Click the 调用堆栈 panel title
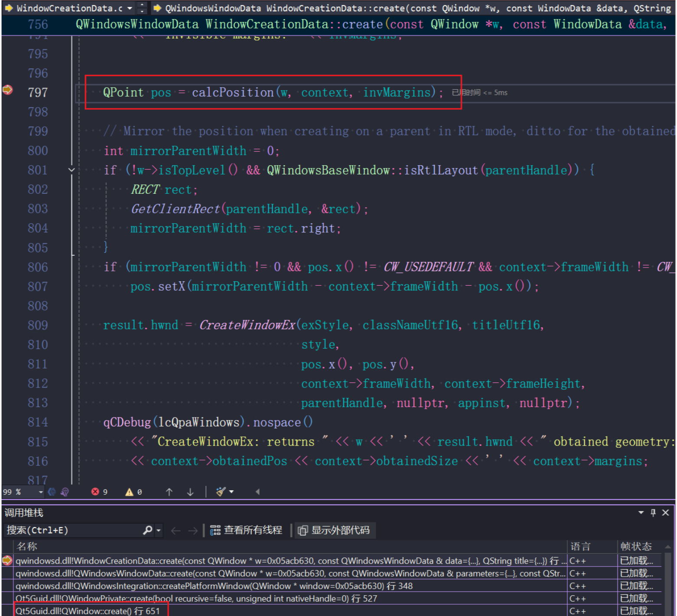This screenshot has height=616, width=677. point(24,513)
